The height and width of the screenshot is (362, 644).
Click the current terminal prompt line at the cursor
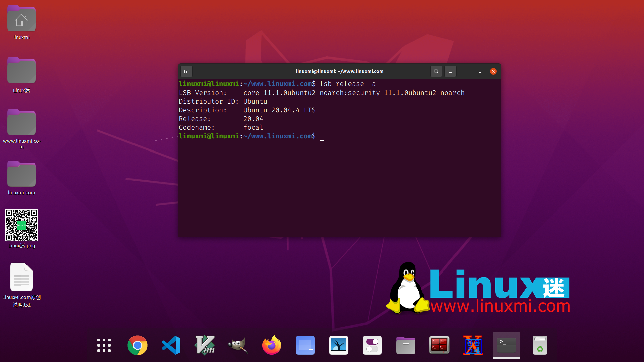point(251,136)
